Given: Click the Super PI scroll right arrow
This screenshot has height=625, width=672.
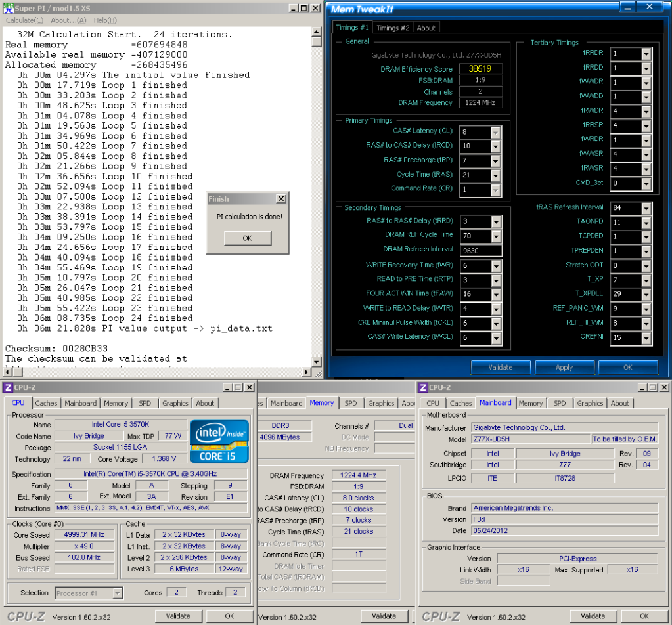Looking at the screenshot, I should [306, 372].
